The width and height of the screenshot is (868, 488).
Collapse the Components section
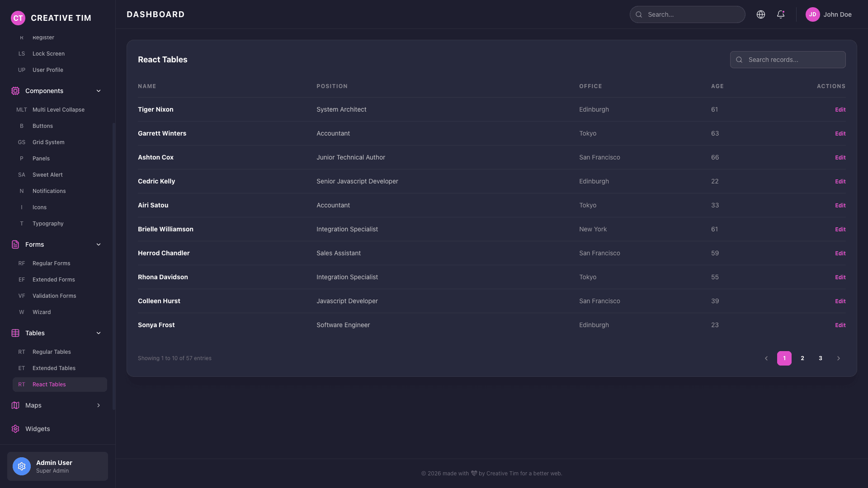click(99, 91)
